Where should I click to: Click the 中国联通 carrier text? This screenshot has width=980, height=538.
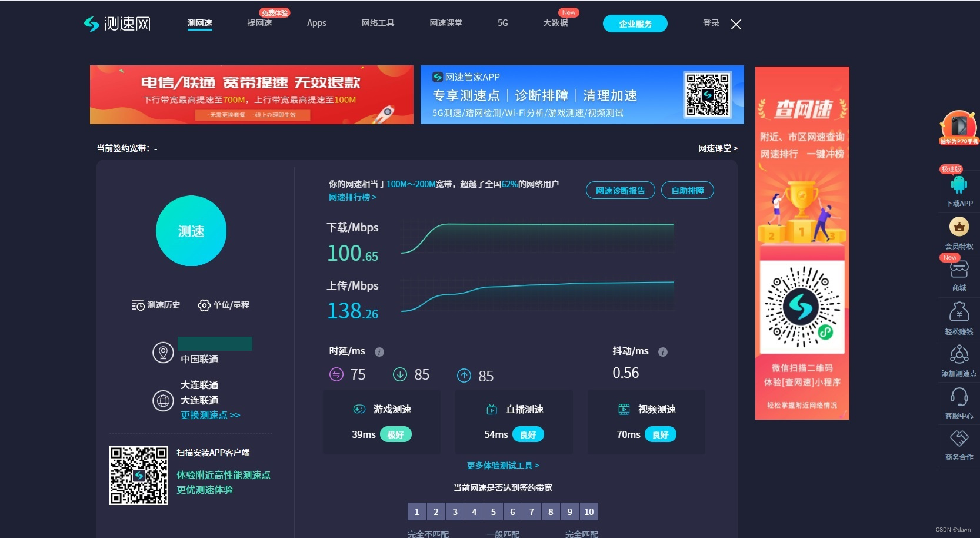[x=199, y=359]
